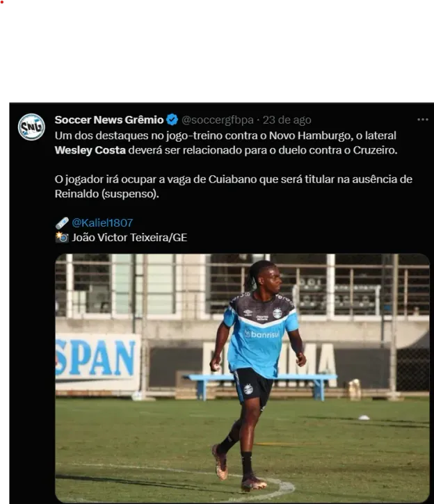
Task: Click the blue bench behind the player
Action: tap(260, 386)
